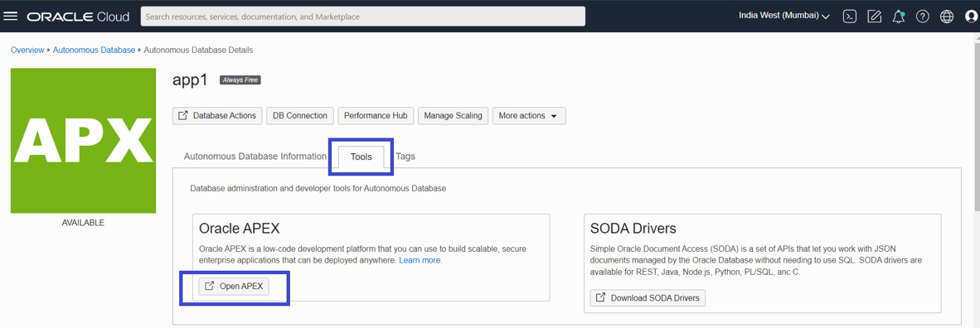Open the help question mark icon

[x=923, y=17]
